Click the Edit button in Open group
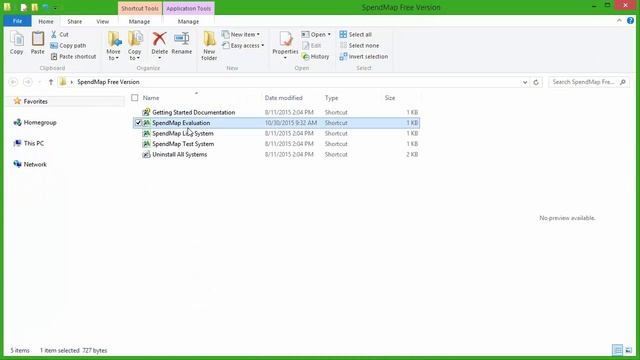Screen dimensions: 640x360 [x=311, y=46]
